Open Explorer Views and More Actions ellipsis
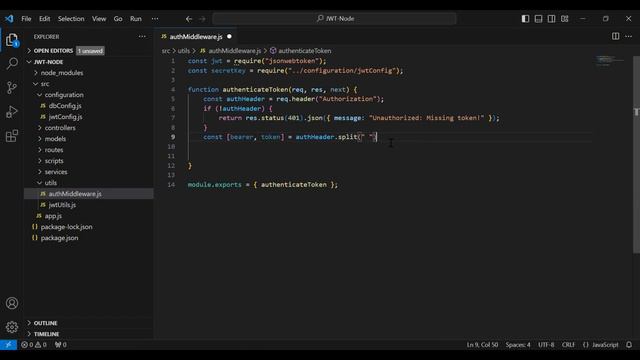 [x=142, y=36]
